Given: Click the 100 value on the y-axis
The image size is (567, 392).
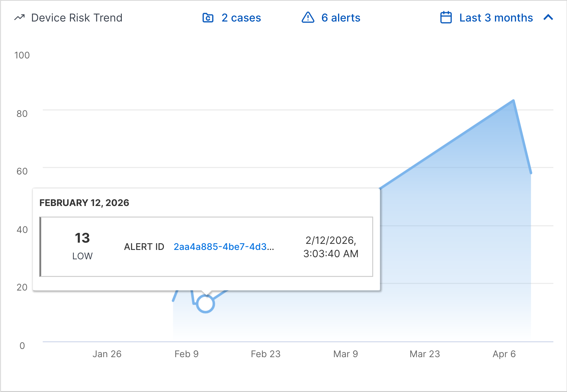Looking at the screenshot, I should coord(22,55).
